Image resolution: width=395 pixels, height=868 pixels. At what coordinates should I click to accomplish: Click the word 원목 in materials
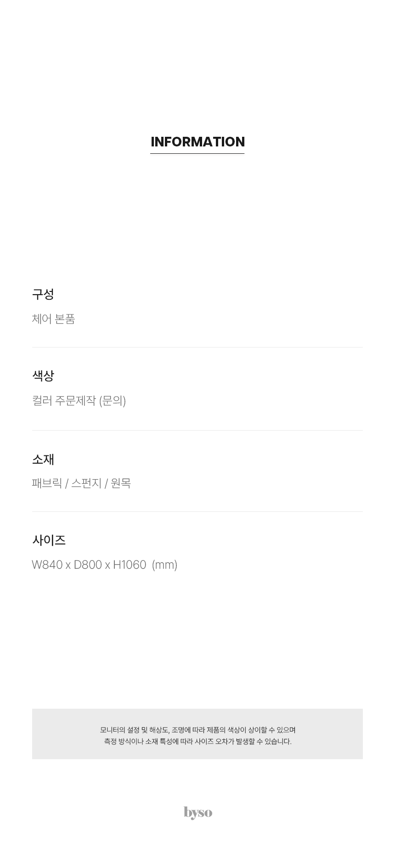tap(121, 483)
